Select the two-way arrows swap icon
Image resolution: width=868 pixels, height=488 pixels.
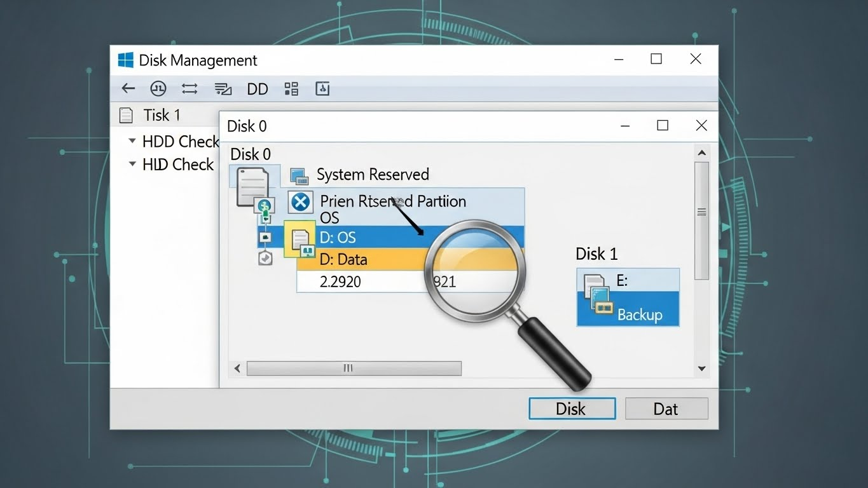[x=189, y=88]
